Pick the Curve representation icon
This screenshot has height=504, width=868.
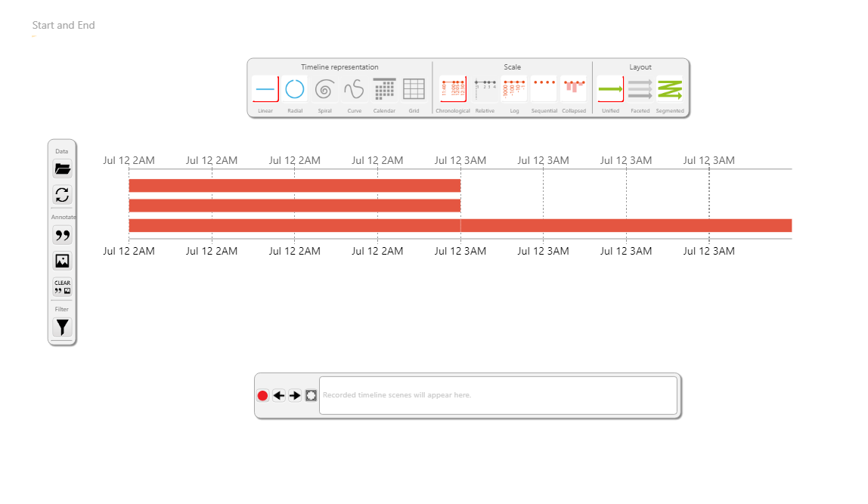click(355, 89)
